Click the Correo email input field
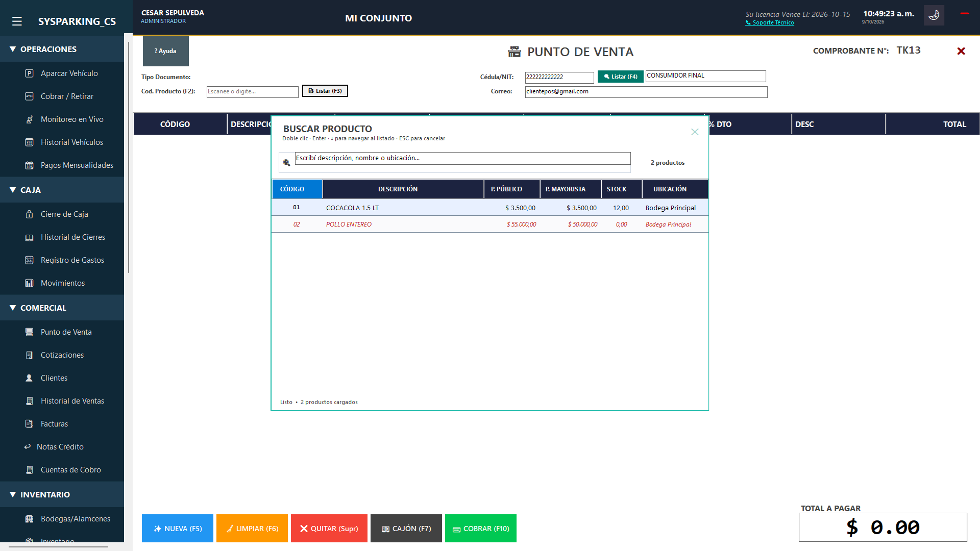Image resolution: width=980 pixels, height=551 pixels. [646, 92]
